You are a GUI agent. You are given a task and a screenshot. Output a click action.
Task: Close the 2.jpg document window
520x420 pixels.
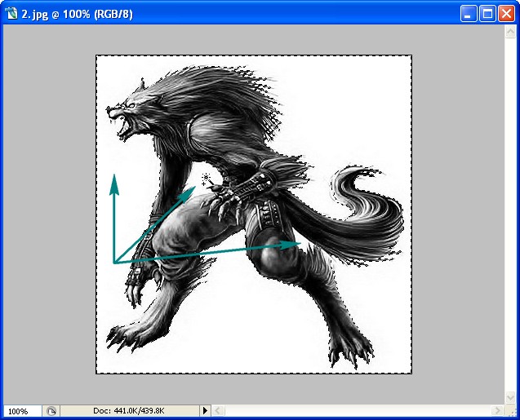click(x=506, y=14)
